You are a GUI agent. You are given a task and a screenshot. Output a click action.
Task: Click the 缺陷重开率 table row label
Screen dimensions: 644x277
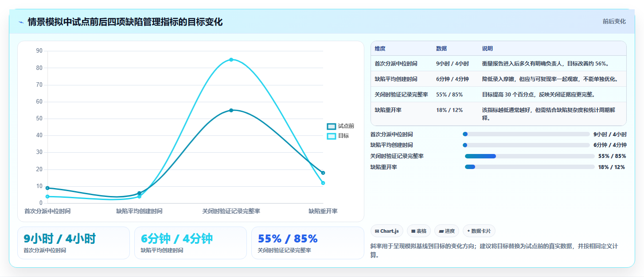coord(388,110)
